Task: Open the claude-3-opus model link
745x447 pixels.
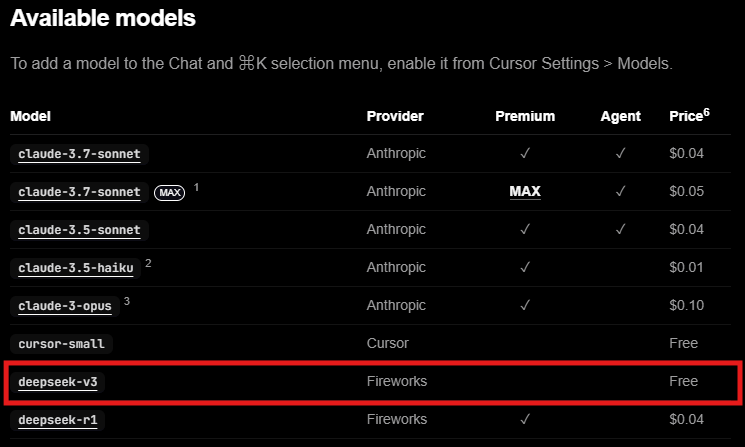Action: coord(65,306)
